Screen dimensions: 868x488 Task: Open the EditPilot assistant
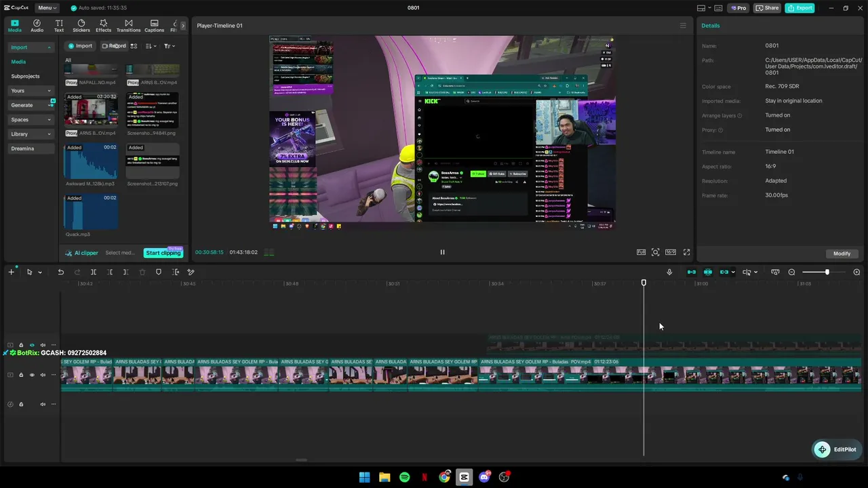pos(835,449)
